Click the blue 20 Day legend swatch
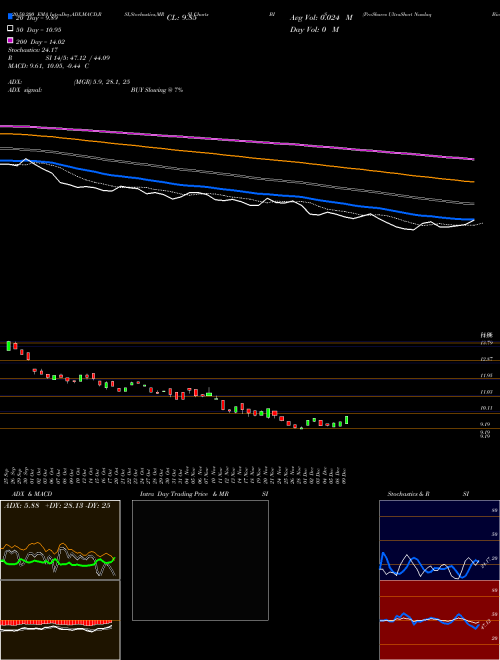Viewport: 500px width, 660px height. 10,17
